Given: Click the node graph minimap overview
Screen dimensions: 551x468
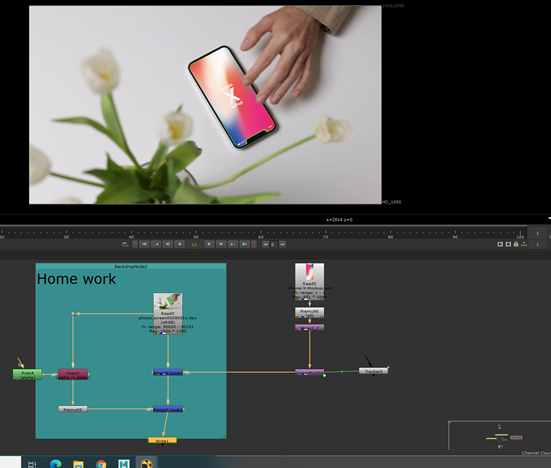Looking at the screenshot, I should point(500,436).
